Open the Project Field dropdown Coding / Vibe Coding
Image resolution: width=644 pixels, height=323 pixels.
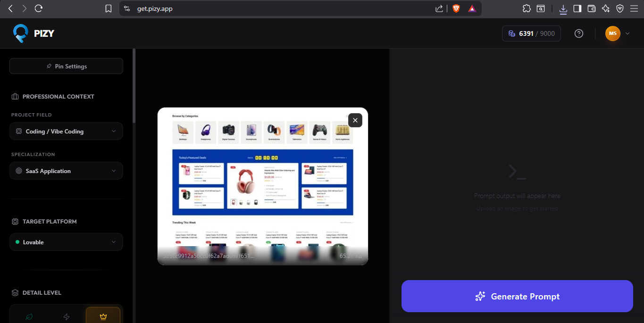(66, 131)
